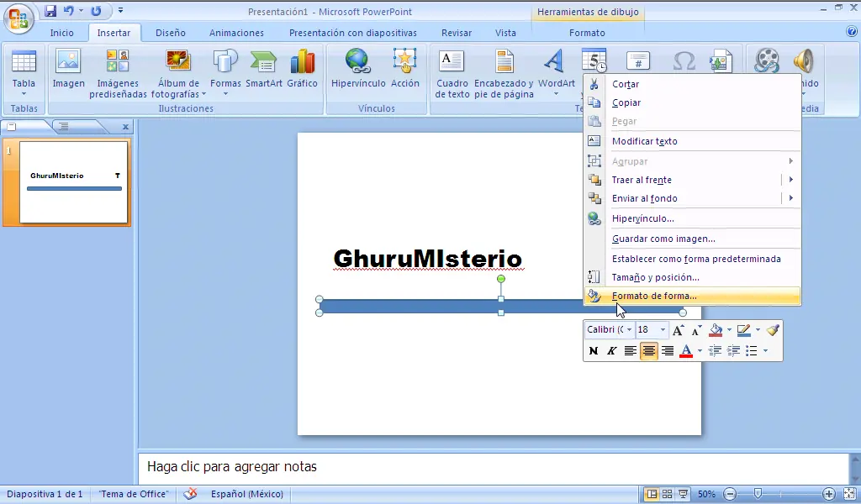This screenshot has height=504, width=861.
Task: Toggle italic (K) in mini toolbar
Action: 612,350
